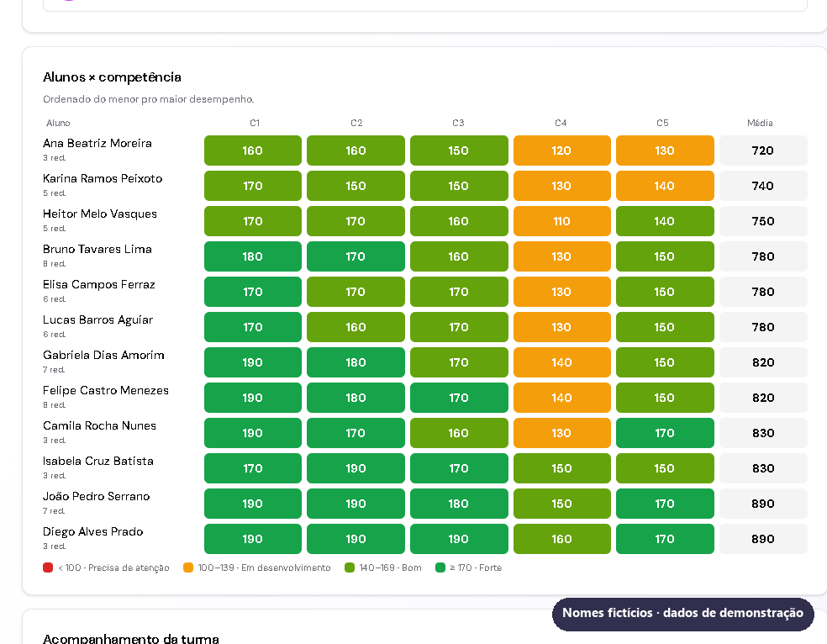Click the light green 'Bom' legend swatch
The width and height of the screenshot is (827, 644).
349,567
